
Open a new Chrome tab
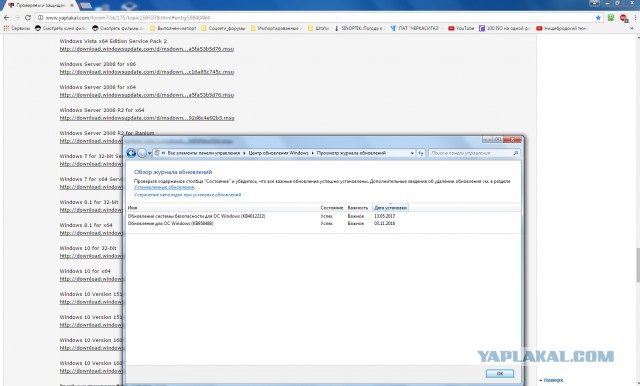pos(86,5)
